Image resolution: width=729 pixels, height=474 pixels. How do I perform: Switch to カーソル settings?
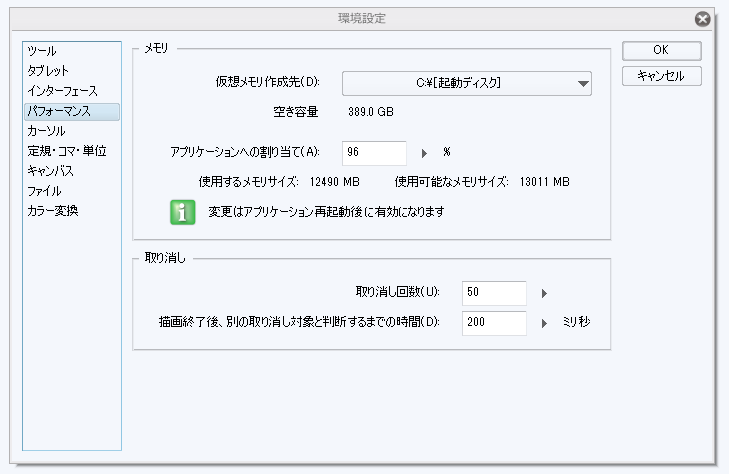tap(47, 131)
